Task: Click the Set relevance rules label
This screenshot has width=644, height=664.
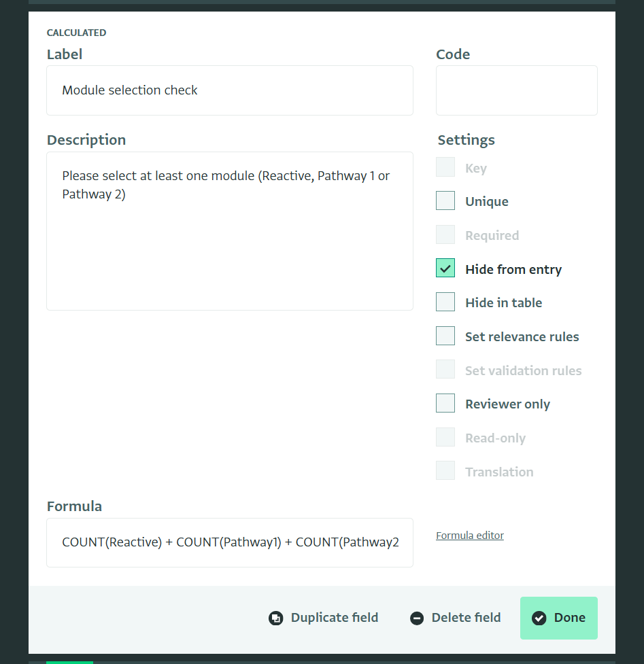Action: [522, 337]
